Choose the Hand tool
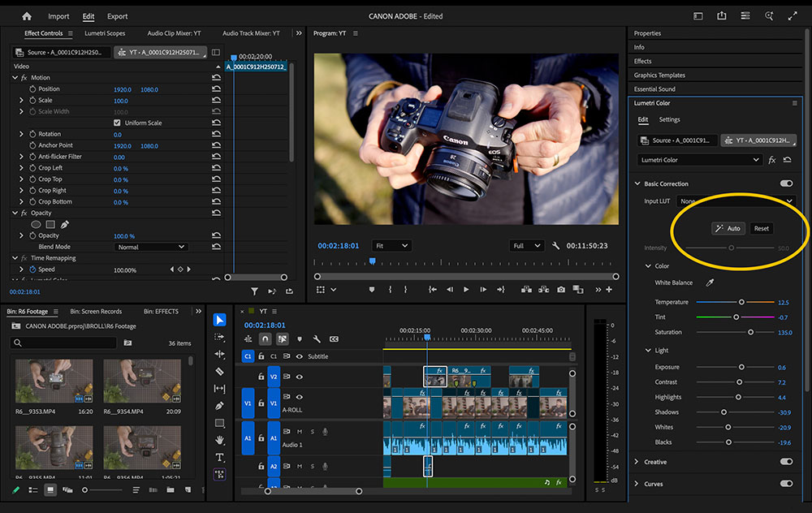Image resolution: width=812 pixels, height=513 pixels. (219, 440)
